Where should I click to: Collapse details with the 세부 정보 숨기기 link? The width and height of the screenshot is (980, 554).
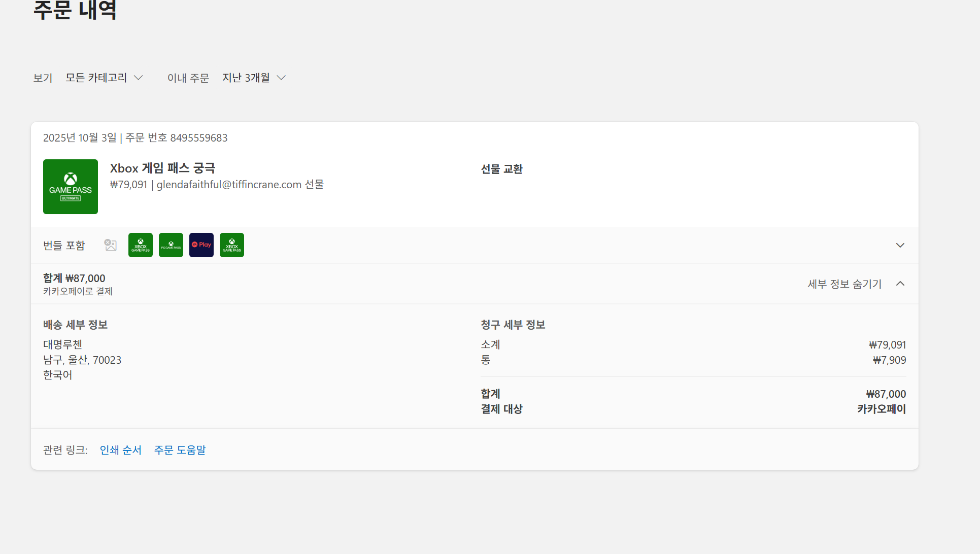tap(844, 284)
